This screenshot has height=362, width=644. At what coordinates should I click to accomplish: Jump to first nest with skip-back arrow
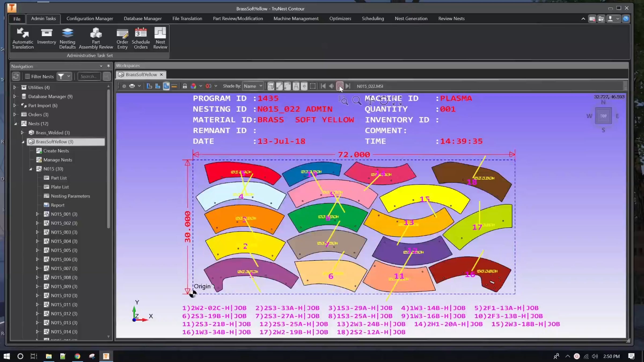pyautogui.click(x=323, y=86)
